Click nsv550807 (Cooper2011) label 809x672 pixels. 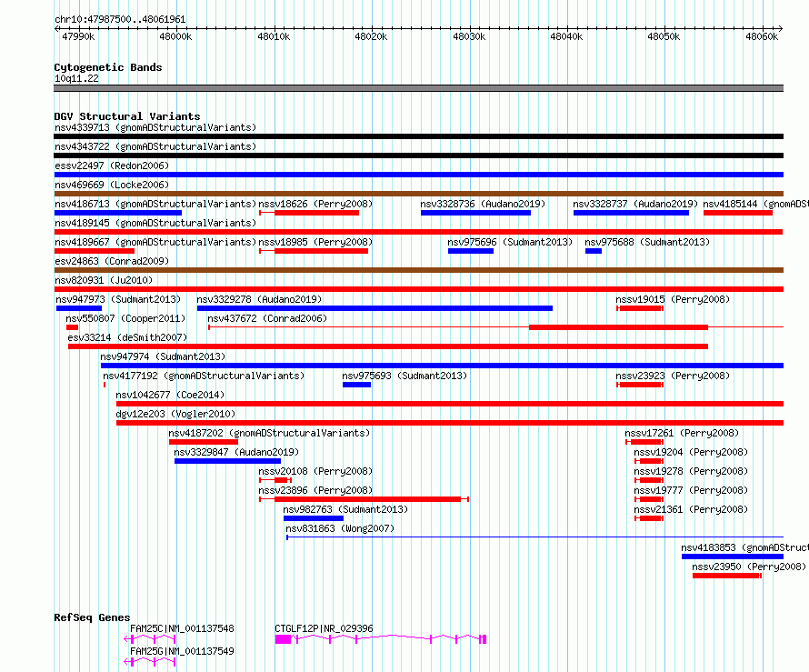click(x=125, y=318)
